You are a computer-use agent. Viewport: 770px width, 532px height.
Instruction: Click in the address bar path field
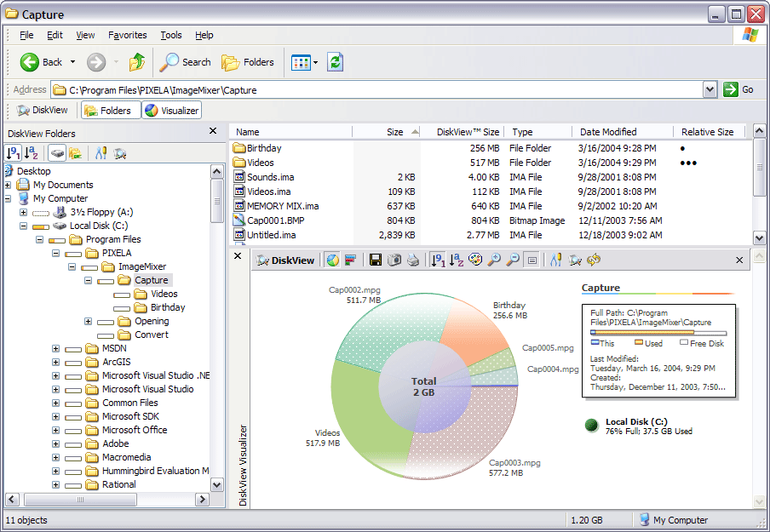[377, 90]
